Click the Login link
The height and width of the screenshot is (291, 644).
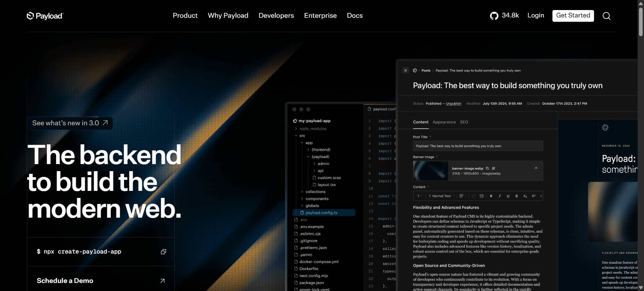(536, 15)
